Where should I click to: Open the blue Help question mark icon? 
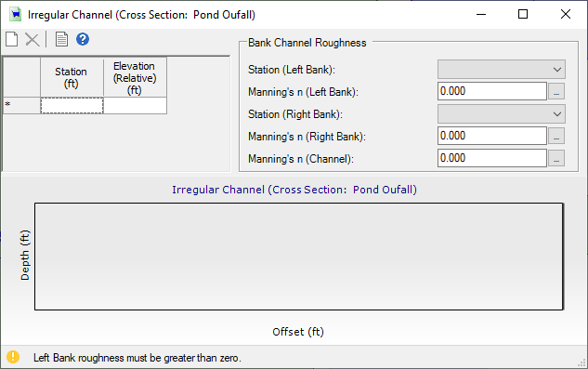[83, 39]
